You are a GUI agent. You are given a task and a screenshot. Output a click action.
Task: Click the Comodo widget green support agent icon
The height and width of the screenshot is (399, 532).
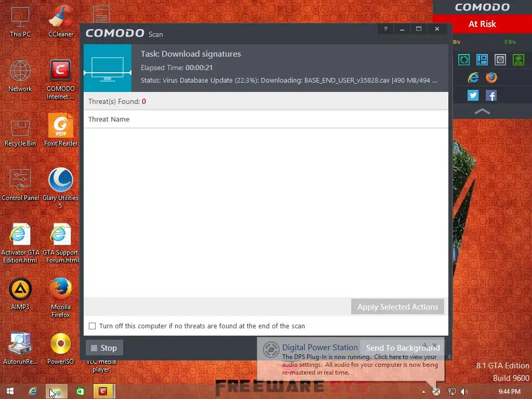518,60
